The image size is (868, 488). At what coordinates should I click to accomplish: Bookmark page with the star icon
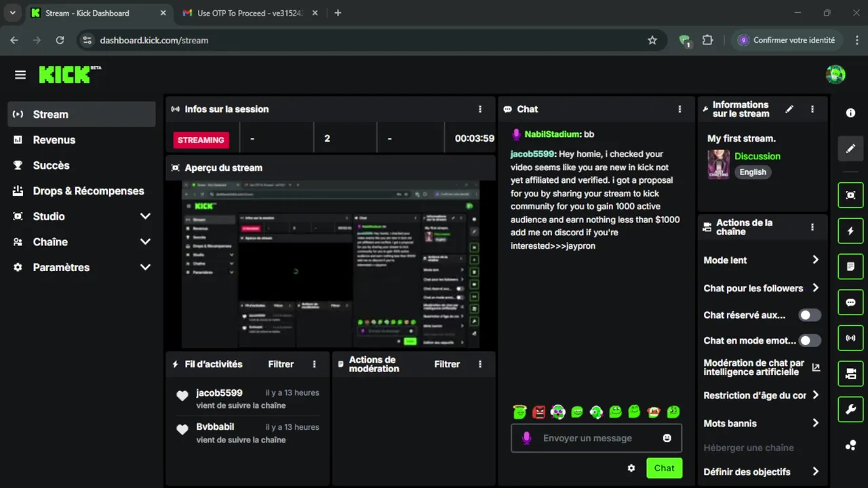tap(652, 40)
